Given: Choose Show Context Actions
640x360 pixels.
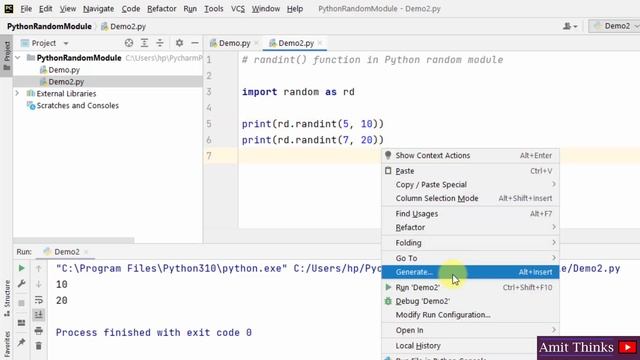Looking at the screenshot, I should click(x=470, y=156).
